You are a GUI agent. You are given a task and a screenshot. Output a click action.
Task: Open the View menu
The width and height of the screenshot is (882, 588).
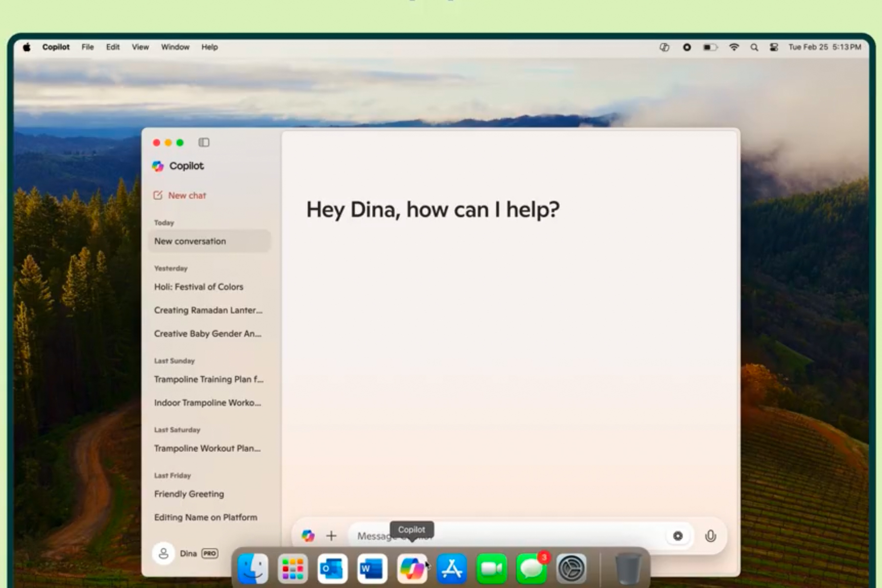140,47
